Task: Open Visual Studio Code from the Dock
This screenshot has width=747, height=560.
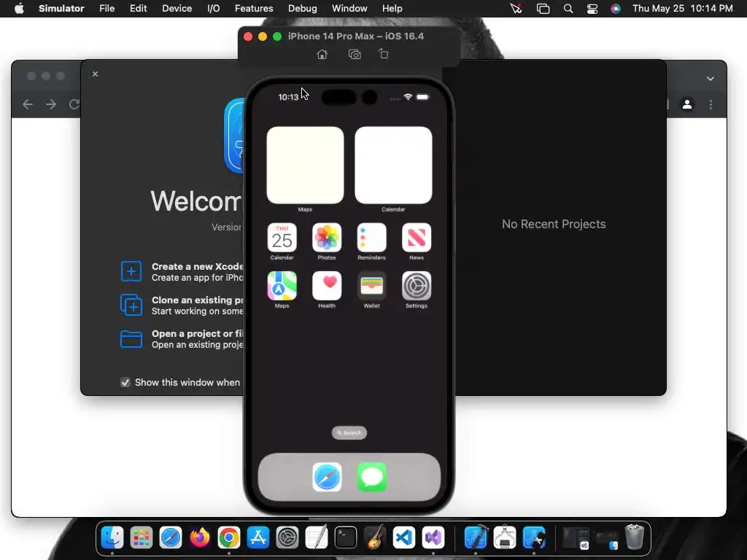Action: pos(404,537)
